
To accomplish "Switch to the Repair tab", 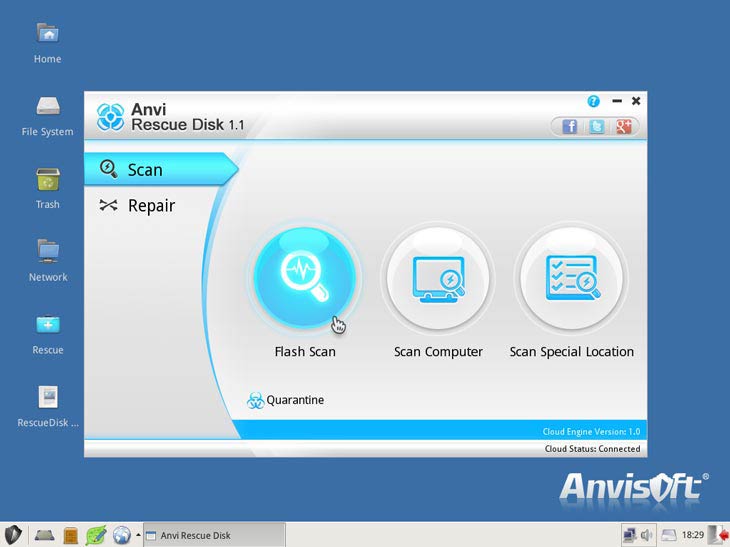I will (x=137, y=205).
